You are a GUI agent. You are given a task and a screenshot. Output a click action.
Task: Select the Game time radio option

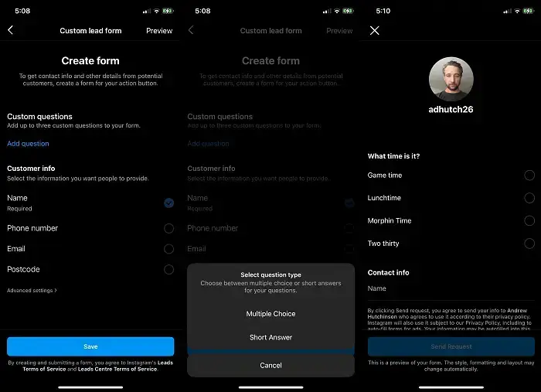(529, 176)
